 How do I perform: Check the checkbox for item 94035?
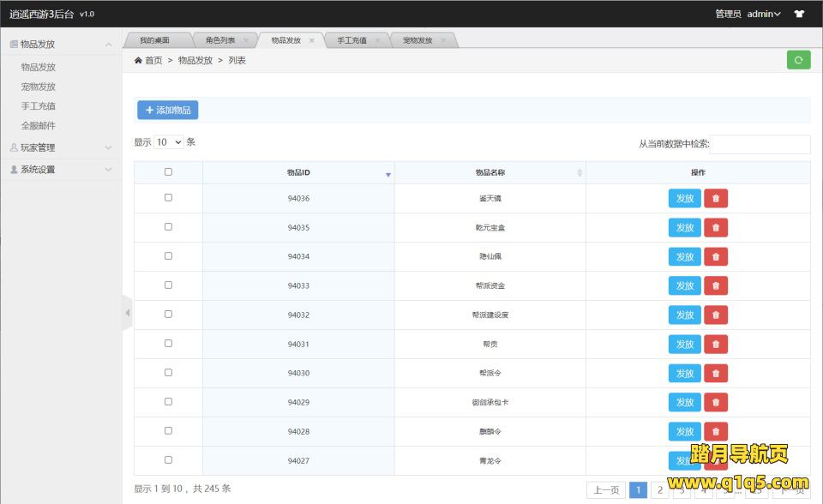click(x=168, y=227)
